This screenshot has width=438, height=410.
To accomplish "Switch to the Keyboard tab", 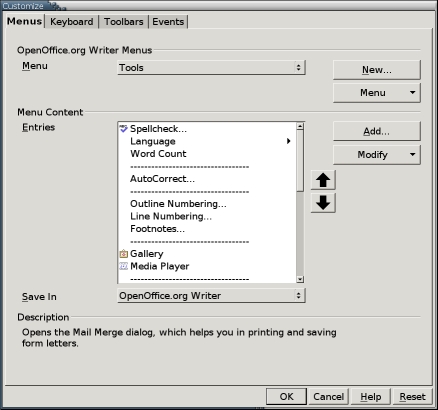I will 72,22.
